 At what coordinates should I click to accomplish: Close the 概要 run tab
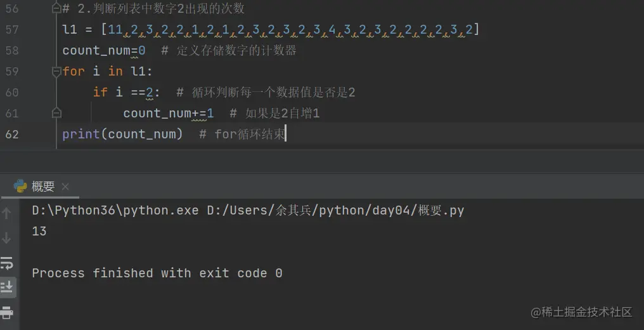click(65, 187)
